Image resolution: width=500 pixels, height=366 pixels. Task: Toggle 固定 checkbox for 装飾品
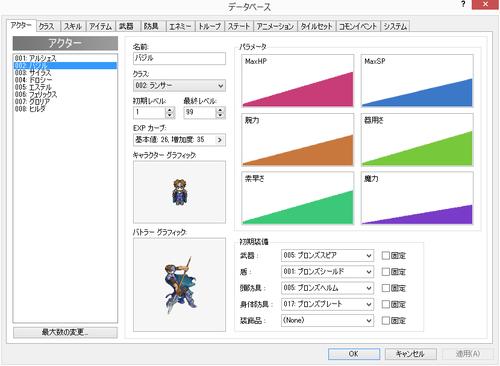[386, 321]
